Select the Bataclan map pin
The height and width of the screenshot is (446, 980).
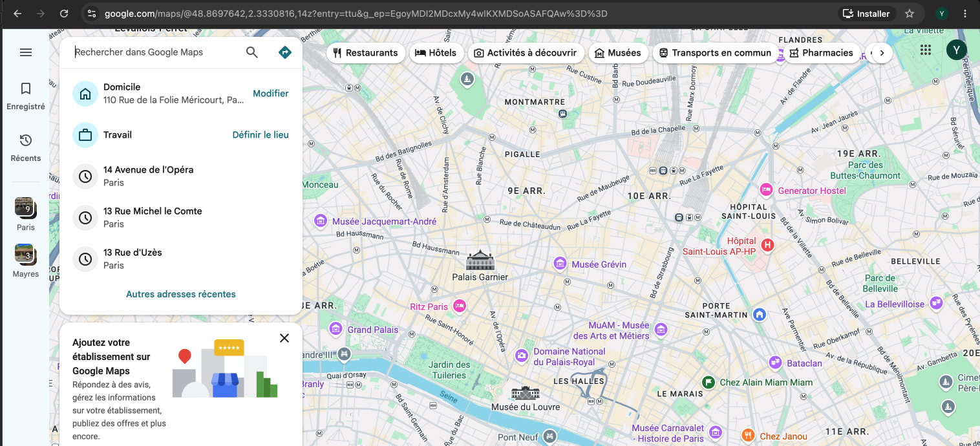coord(776,363)
